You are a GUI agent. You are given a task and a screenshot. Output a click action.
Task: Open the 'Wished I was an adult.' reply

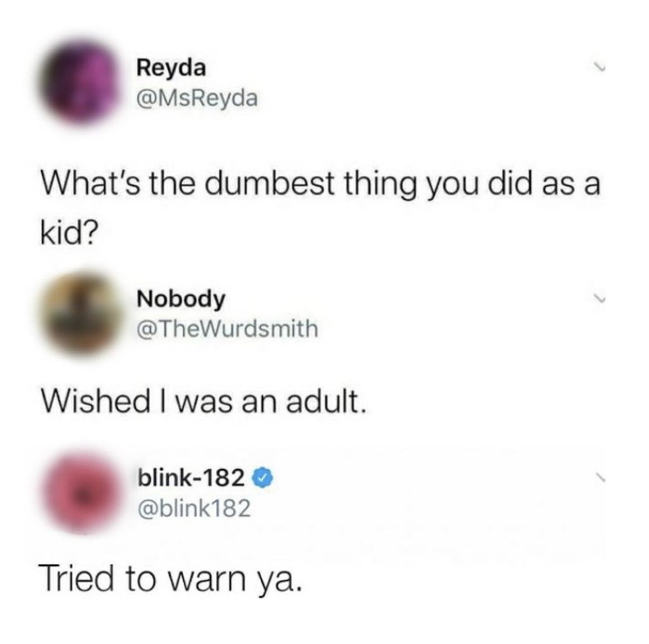[203, 402]
